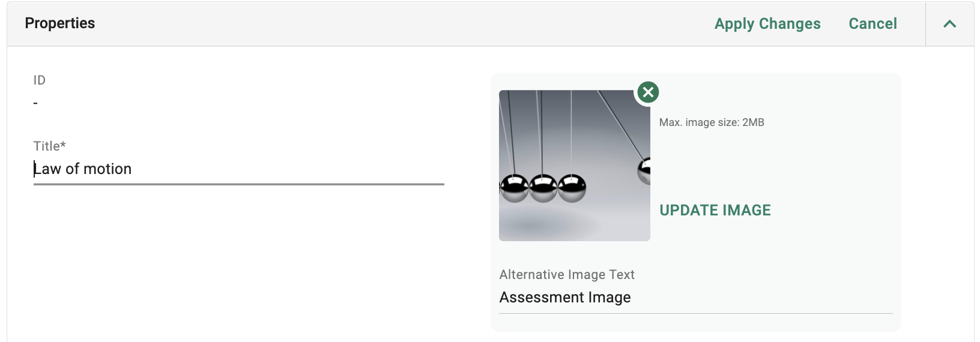
Task: Click the Alternative Image Text label
Action: pyautogui.click(x=567, y=275)
